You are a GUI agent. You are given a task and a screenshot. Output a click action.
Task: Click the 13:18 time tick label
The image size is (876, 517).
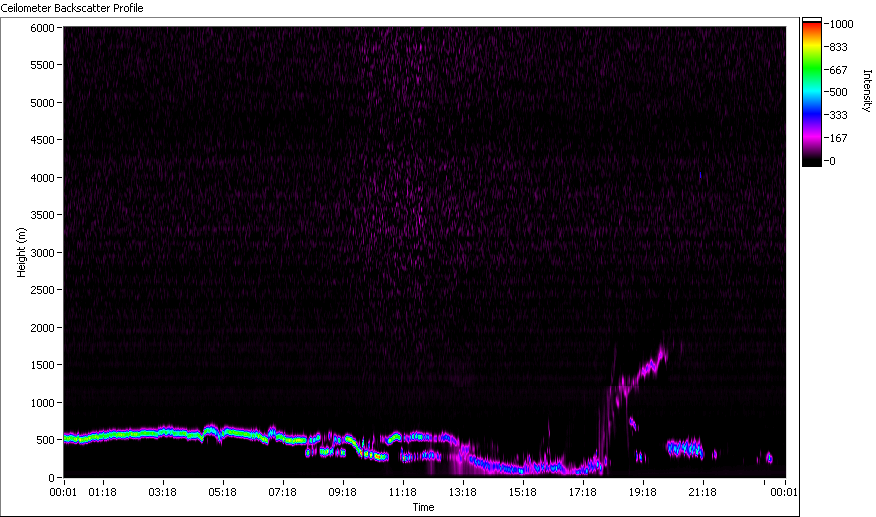point(463,492)
